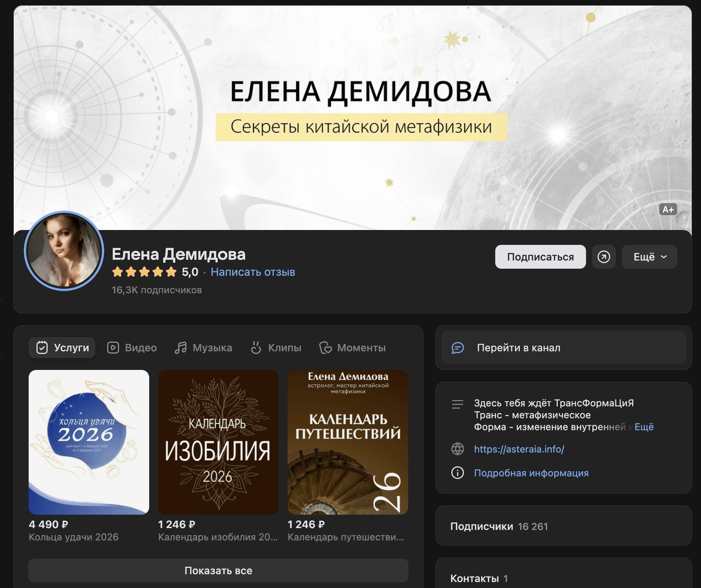Open the Кольца удачи 2026 thumbnail
701x588 pixels.
[x=89, y=442]
